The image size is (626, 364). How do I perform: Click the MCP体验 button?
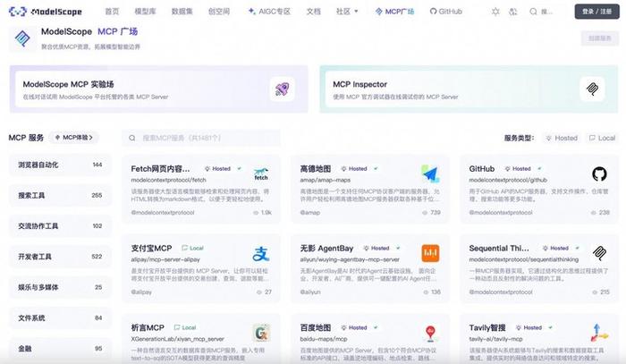click(x=74, y=138)
